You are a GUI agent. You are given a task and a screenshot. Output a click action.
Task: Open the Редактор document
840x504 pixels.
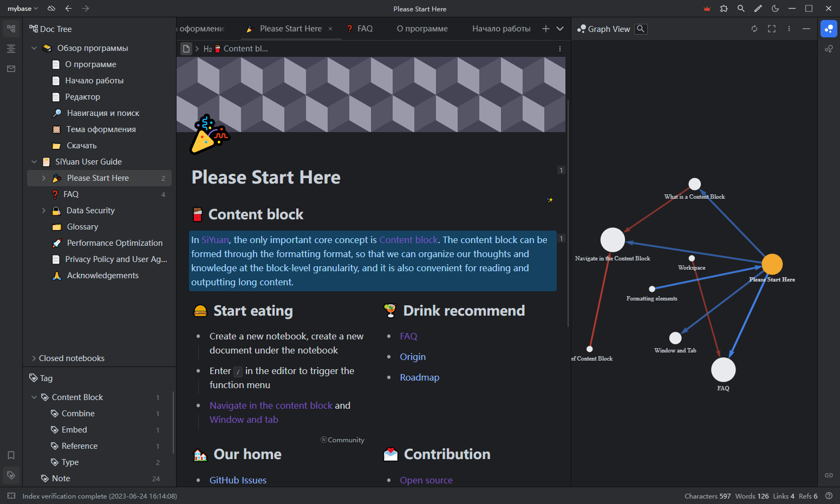(82, 97)
